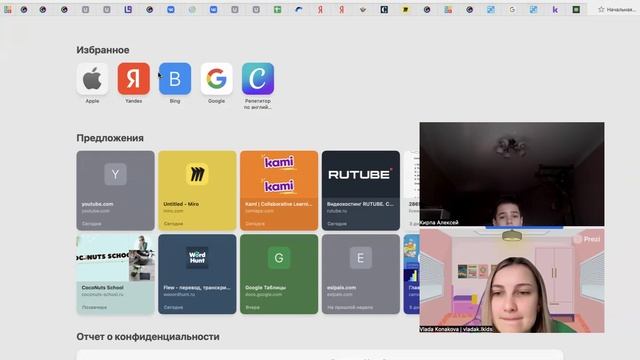
Task: Select the Кирпа Алексей video tile
Action: pos(512,174)
